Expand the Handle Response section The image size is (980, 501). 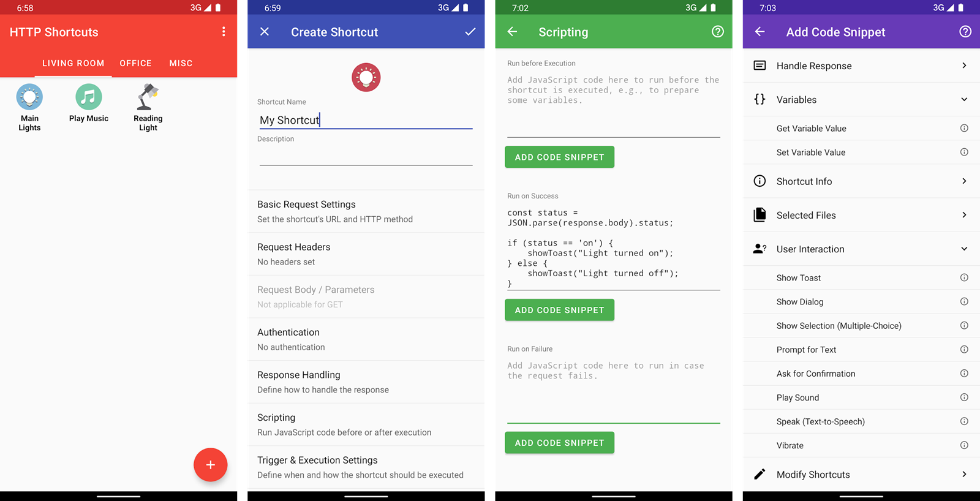[x=861, y=66]
